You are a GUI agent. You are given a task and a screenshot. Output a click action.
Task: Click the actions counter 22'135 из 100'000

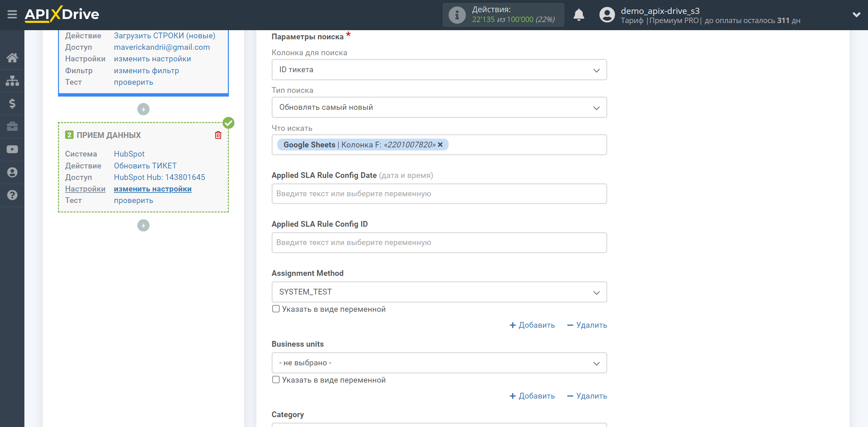(513, 20)
